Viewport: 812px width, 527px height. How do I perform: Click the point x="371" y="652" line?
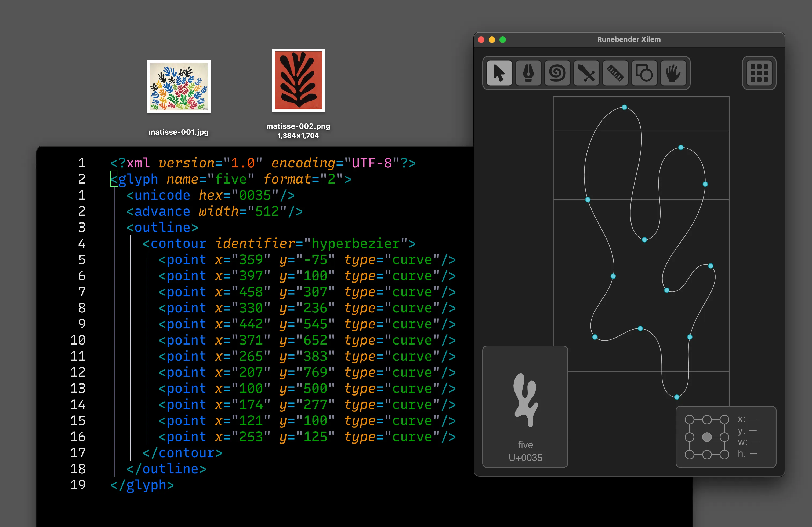tap(307, 340)
